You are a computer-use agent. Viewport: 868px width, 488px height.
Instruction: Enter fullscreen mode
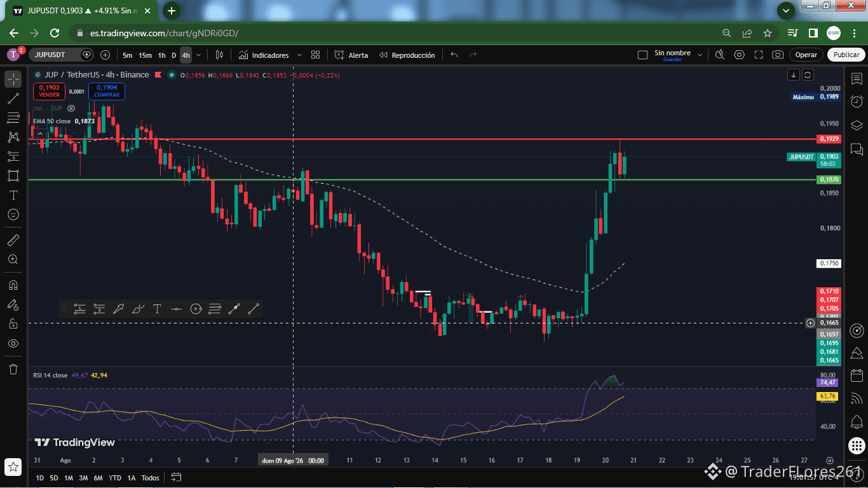[x=759, y=55]
